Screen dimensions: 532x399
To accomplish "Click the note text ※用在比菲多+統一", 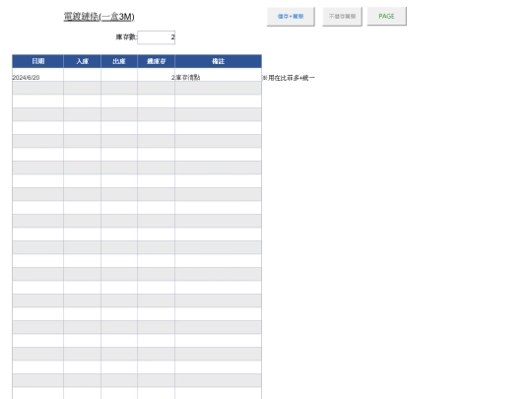I will tap(289, 78).
